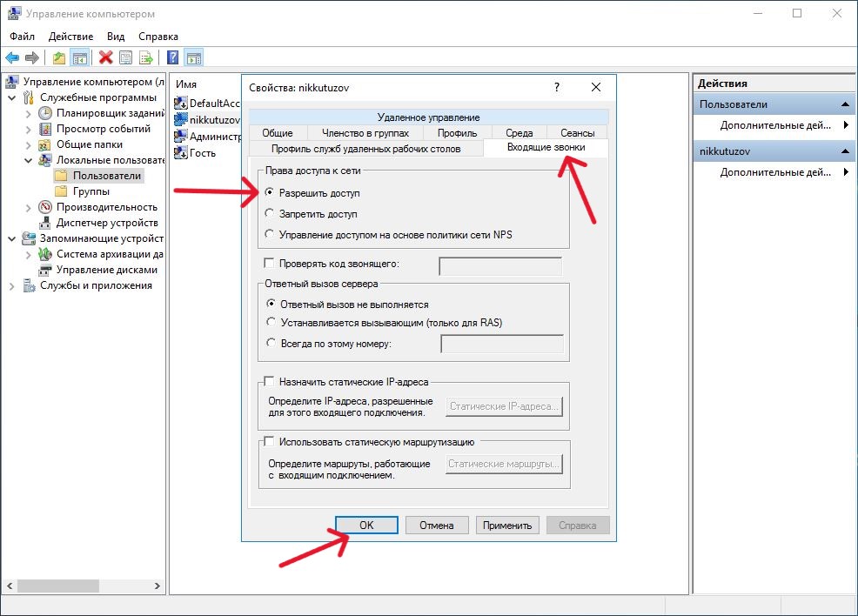This screenshot has width=858, height=616.
Task: Click the Применить button
Action: point(507,526)
